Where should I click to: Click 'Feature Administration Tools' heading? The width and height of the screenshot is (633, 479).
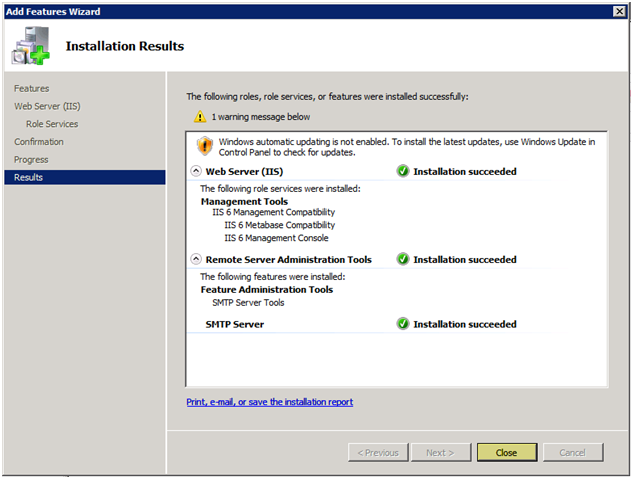point(267,289)
